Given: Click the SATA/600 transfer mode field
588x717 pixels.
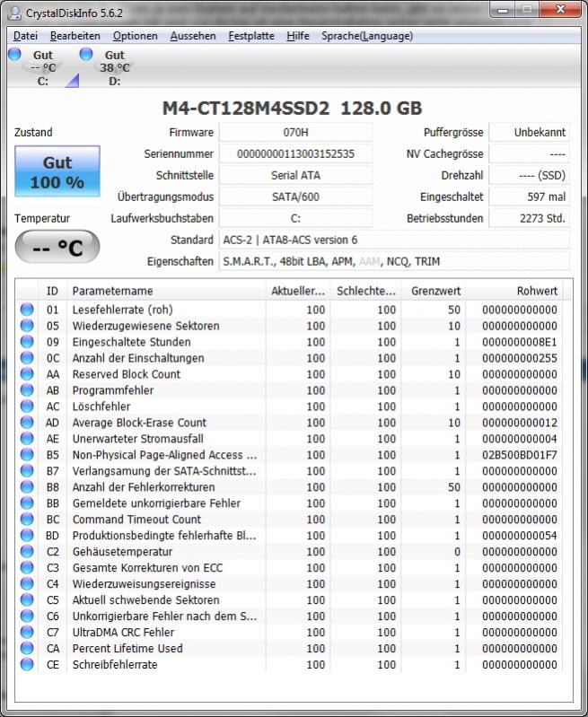Looking at the screenshot, I should [295, 197].
